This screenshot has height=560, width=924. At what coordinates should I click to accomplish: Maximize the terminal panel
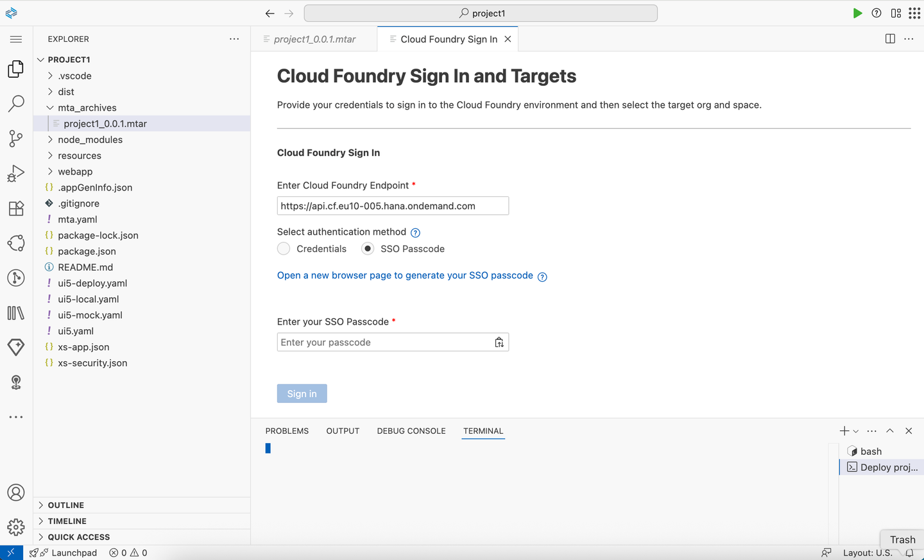coord(890,431)
